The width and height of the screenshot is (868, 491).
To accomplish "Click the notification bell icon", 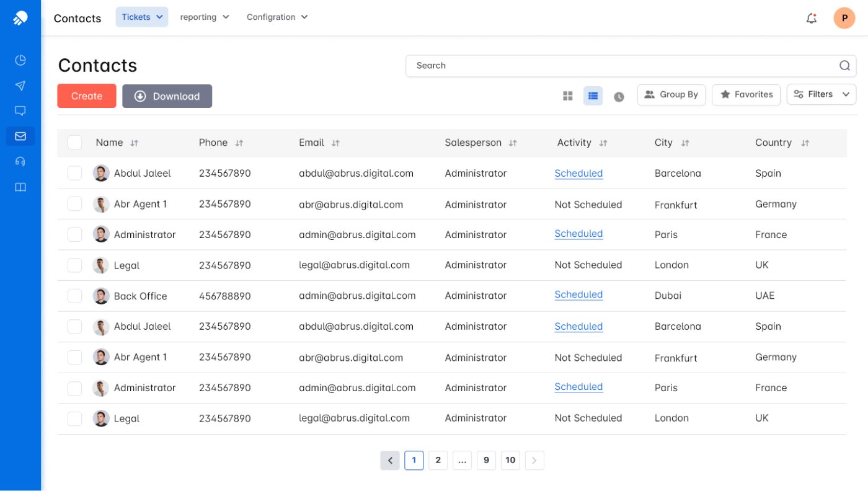I will pos(811,19).
